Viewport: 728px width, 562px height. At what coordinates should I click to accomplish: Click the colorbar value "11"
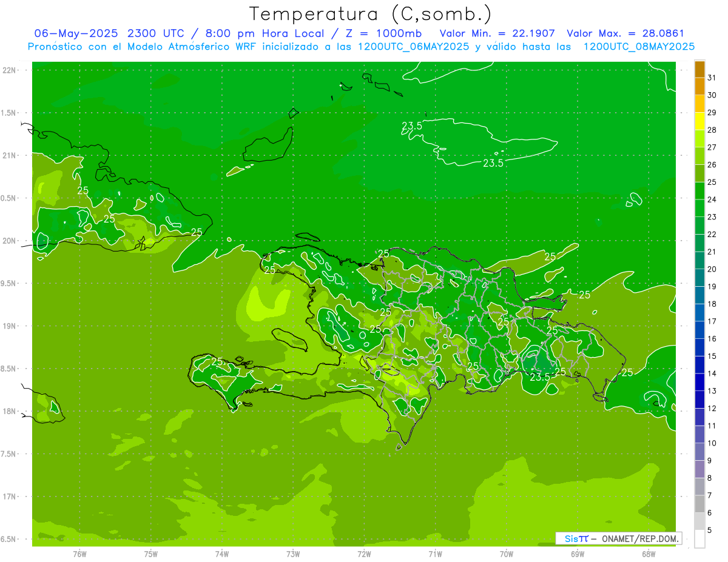[712, 426]
